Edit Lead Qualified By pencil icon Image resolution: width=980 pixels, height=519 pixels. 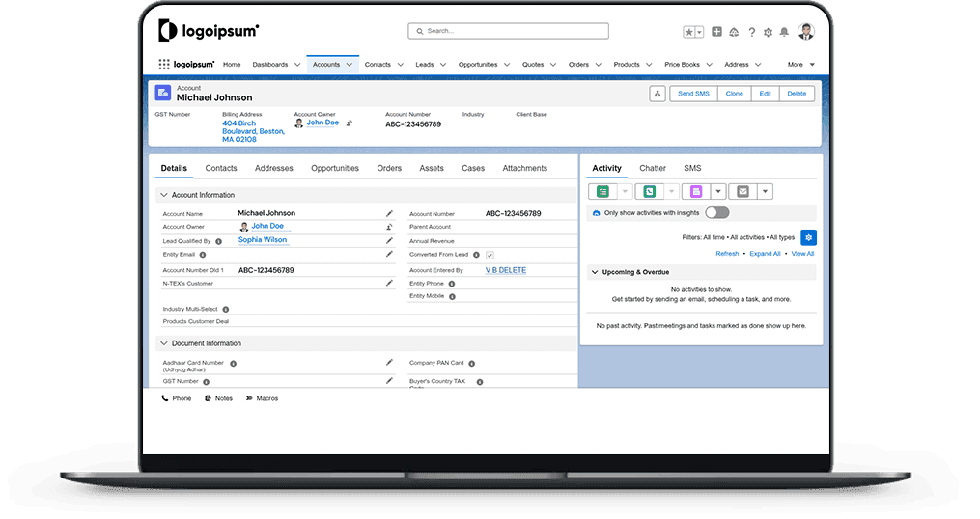click(389, 240)
